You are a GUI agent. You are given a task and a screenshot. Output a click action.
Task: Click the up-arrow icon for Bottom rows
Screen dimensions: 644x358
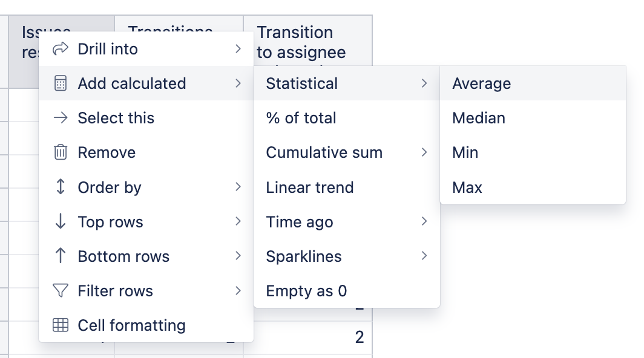61,256
